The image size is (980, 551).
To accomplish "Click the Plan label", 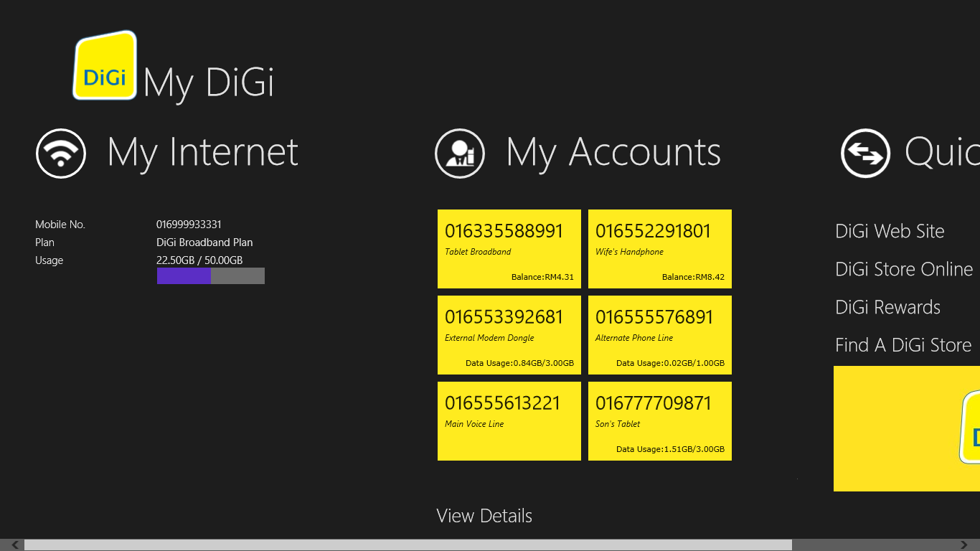I will [x=44, y=242].
